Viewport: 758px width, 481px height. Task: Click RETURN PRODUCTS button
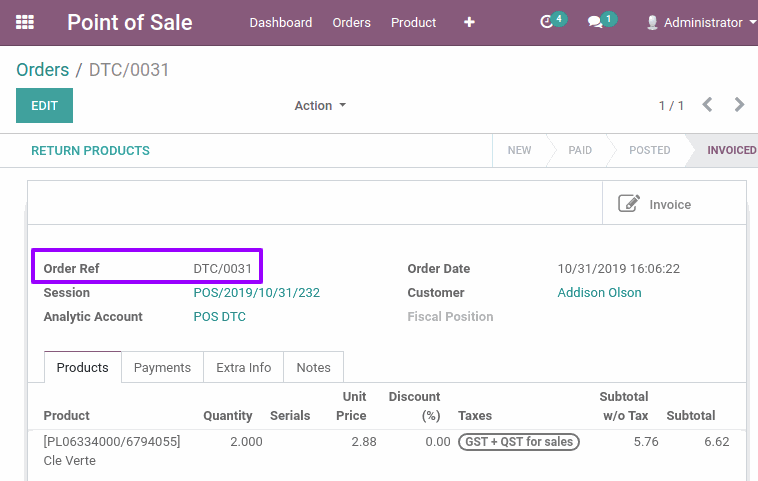[x=90, y=151]
